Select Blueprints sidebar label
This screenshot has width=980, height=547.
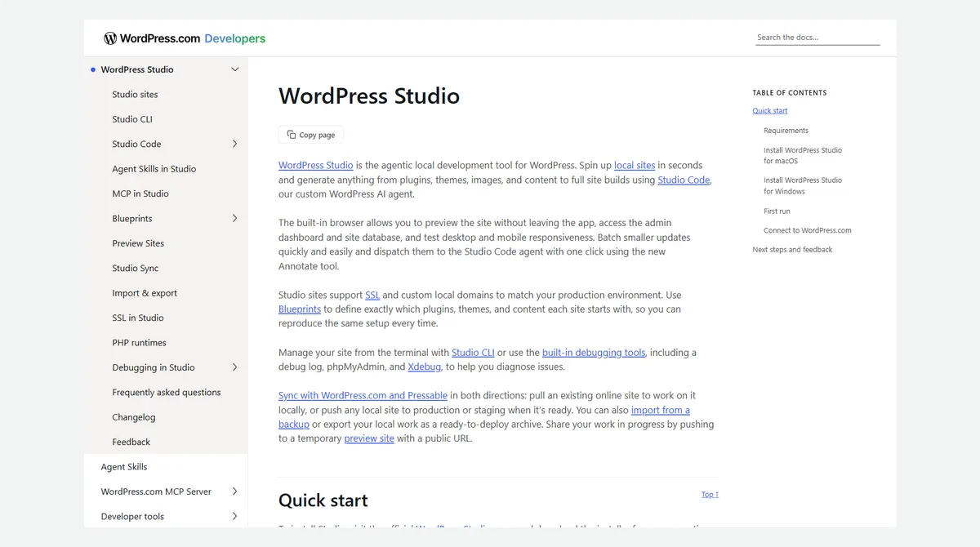point(132,218)
